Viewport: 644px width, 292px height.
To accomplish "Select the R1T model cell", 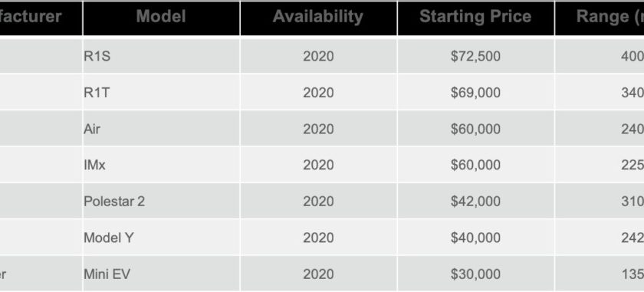I will point(161,93).
